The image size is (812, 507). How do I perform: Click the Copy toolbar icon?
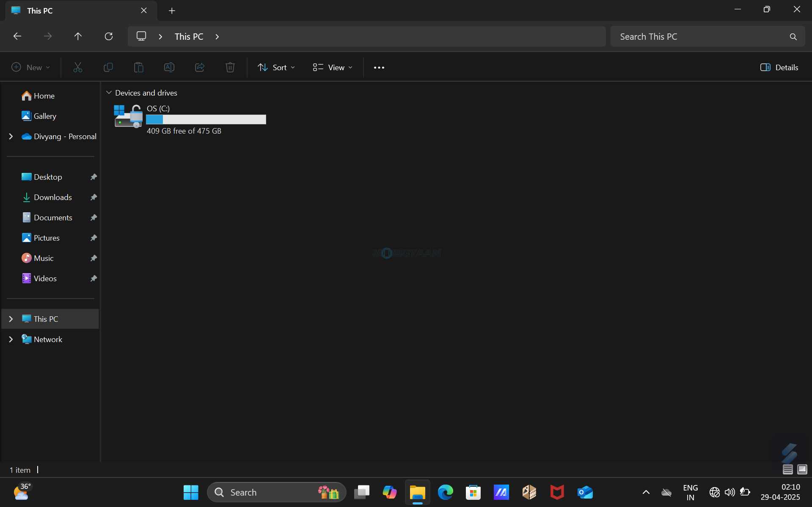[108, 67]
